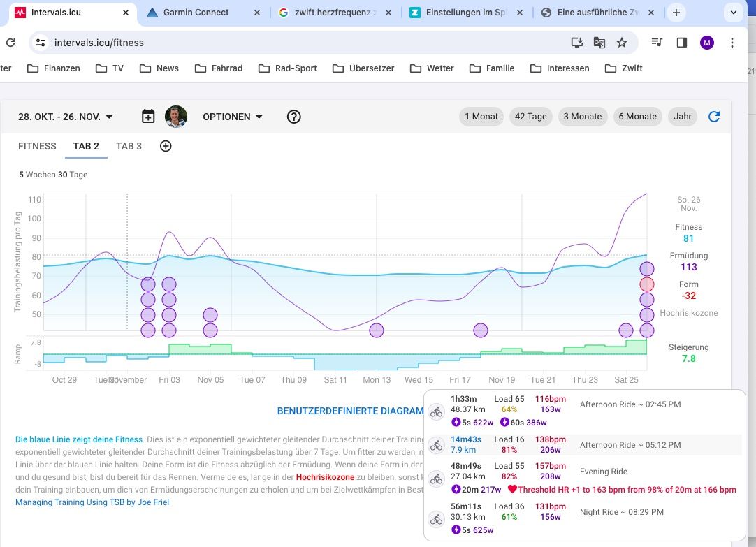Expand the browser tab search chevron
The width and height of the screenshot is (756, 547).
[734, 13]
